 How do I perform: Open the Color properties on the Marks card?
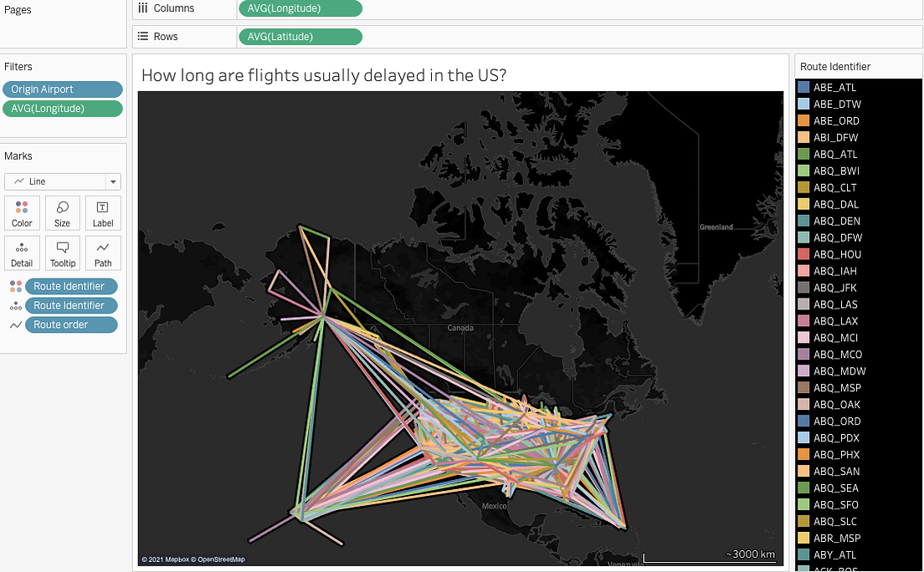(22, 213)
